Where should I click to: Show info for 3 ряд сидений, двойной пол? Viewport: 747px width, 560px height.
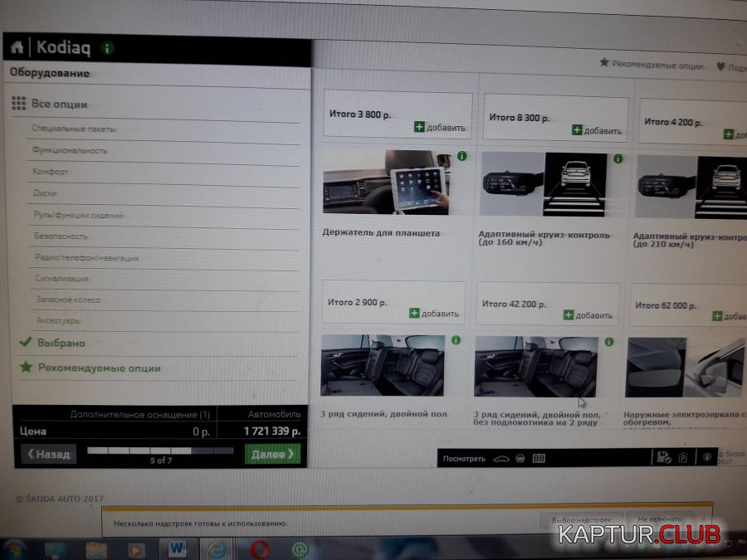coord(456,340)
